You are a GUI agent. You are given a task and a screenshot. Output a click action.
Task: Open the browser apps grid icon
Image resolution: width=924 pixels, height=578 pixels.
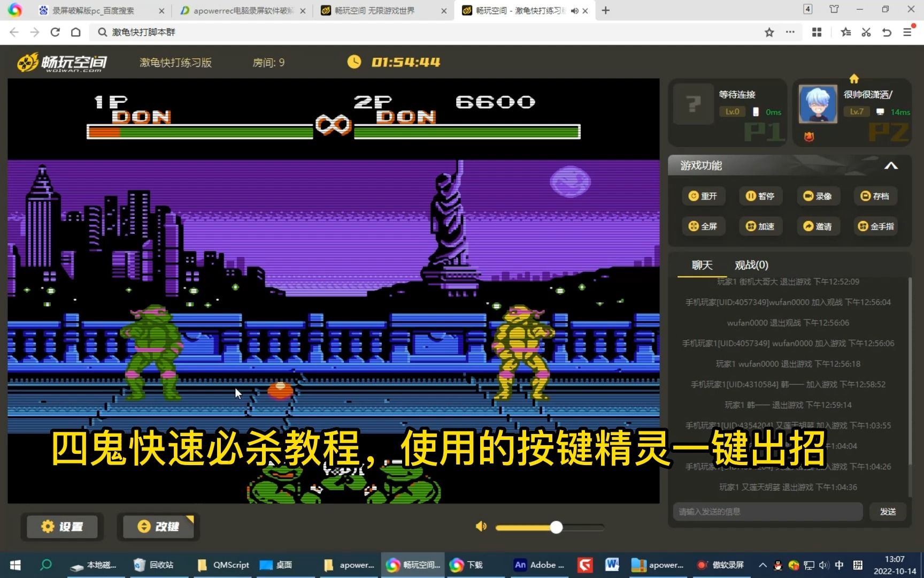[817, 32]
